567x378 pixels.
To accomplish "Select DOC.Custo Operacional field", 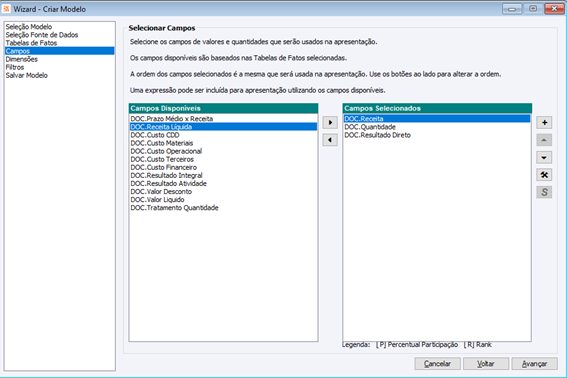I will 223,151.
